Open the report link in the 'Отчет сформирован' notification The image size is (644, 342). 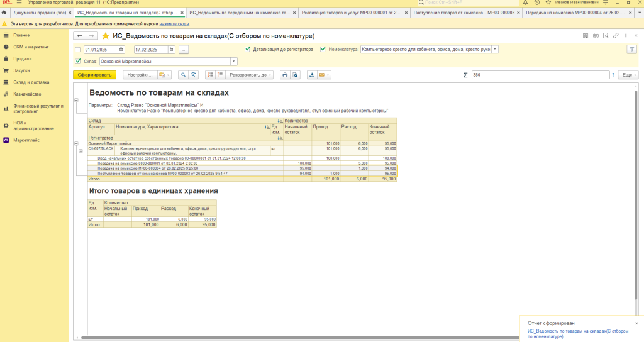point(577,333)
